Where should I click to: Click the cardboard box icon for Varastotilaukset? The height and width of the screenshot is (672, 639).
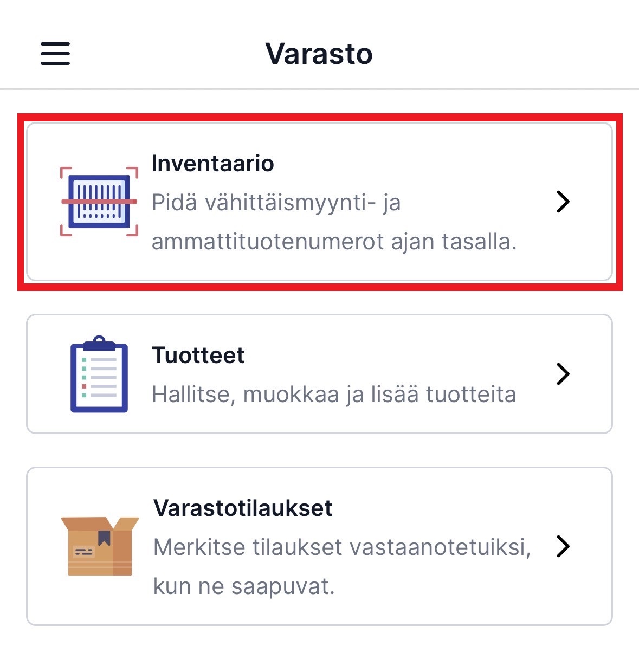pos(98,547)
